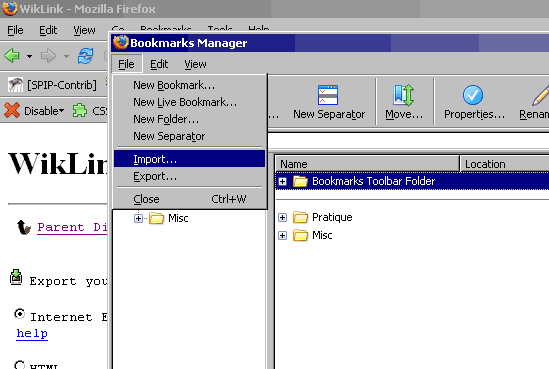The height and width of the screenshot is (369, 549).
Task: Click the Parent Directory link
Action: [72, 227]
